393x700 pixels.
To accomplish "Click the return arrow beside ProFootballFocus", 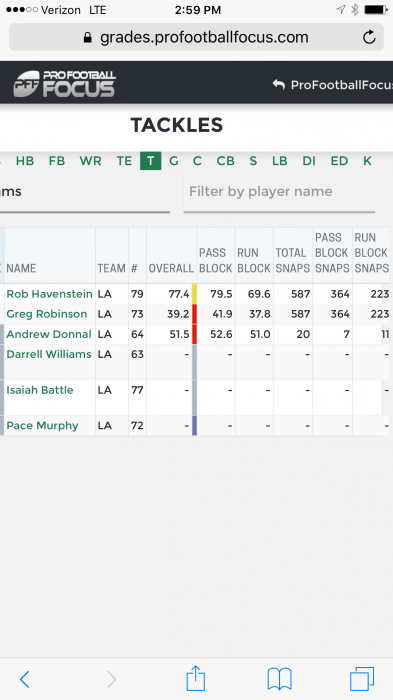I will coord(279,84).
